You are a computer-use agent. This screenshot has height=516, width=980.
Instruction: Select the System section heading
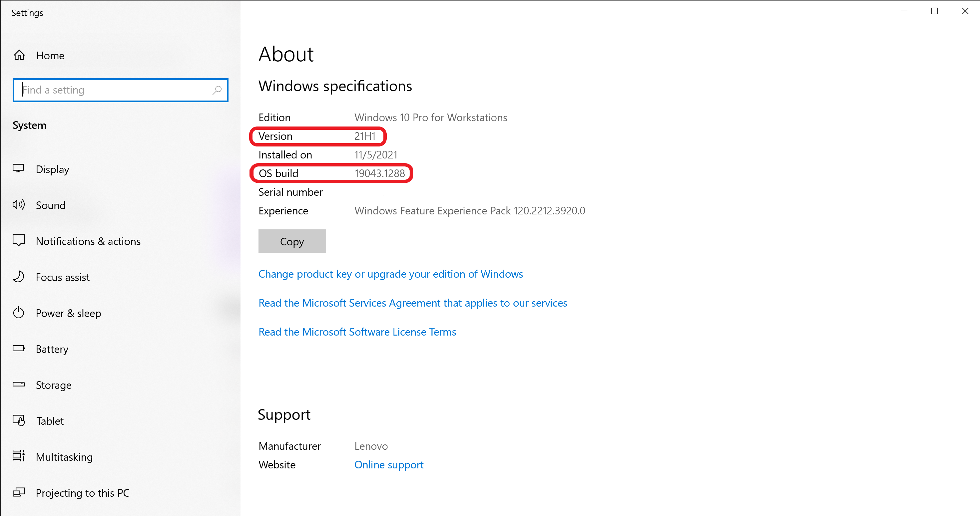pyautogui.click(x=29, y=125)
